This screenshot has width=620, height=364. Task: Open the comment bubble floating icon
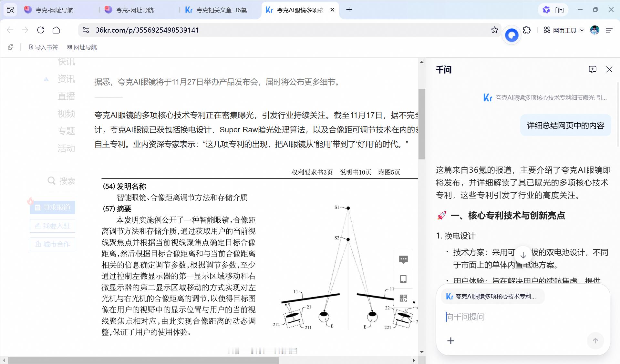[403, 259]
